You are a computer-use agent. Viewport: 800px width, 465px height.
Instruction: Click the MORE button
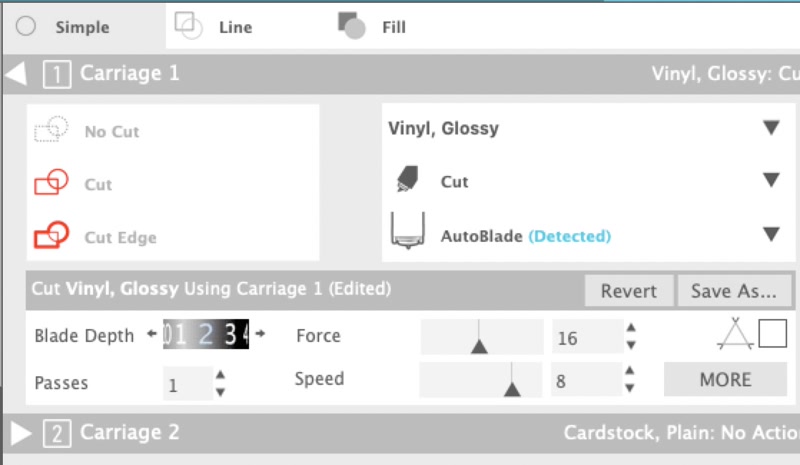[x=725, y=379]
